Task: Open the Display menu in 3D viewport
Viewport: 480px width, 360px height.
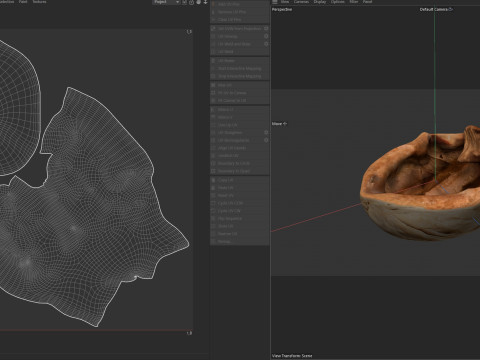Action: click(320, 2)
